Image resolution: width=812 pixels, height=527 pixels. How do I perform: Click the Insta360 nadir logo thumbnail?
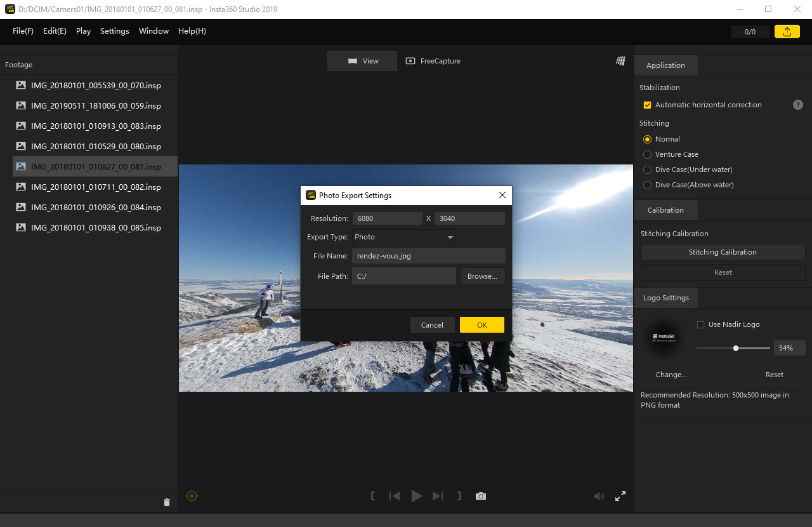(x=664, y=337)
